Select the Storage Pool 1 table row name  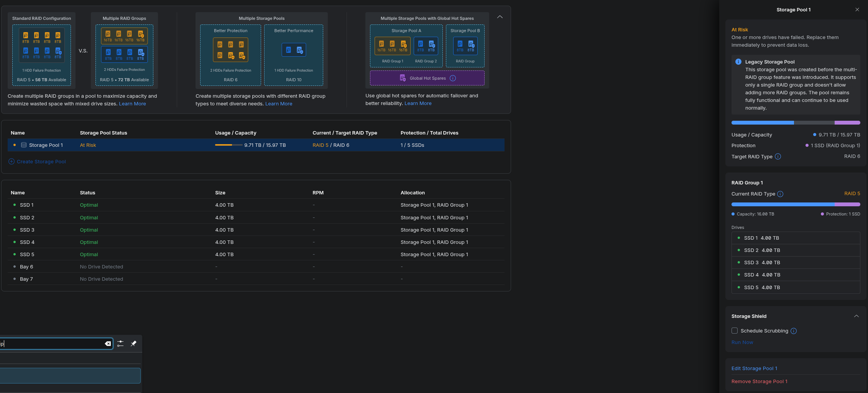pyautogui.click(x=46, y=145)
